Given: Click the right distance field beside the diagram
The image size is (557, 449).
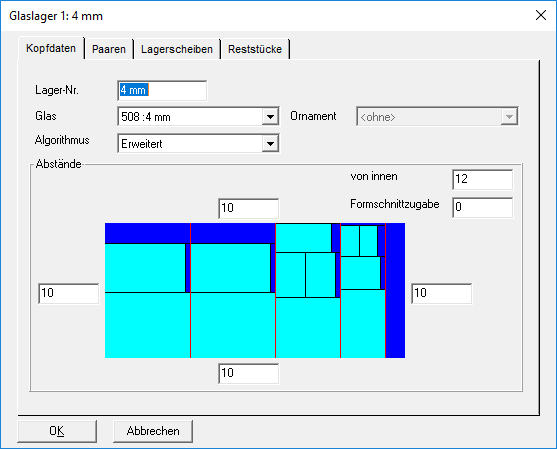Looking at the screenshot, I should (442, 293).
